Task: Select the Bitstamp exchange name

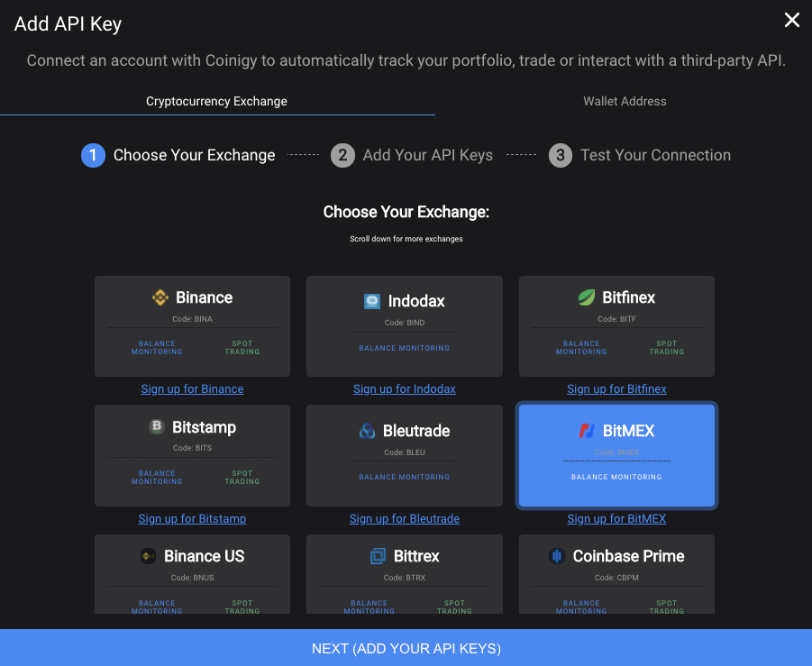Action: (x=204, y=427)
